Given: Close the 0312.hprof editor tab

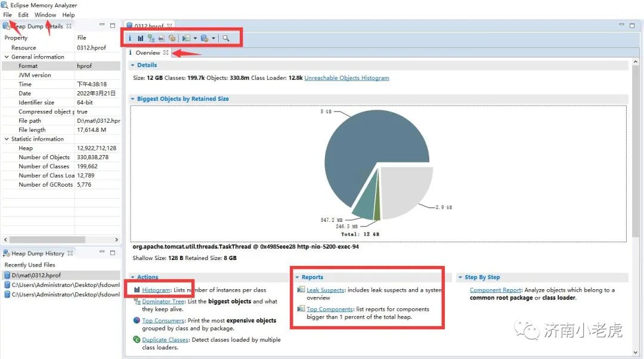Looking at the screenshot, I should pos(169,26).
